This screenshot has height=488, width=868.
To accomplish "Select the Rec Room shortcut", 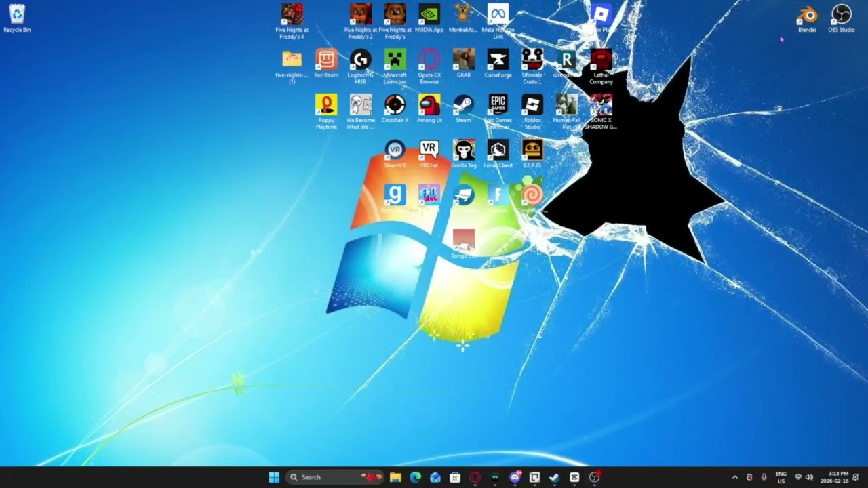I will point(326,64).
